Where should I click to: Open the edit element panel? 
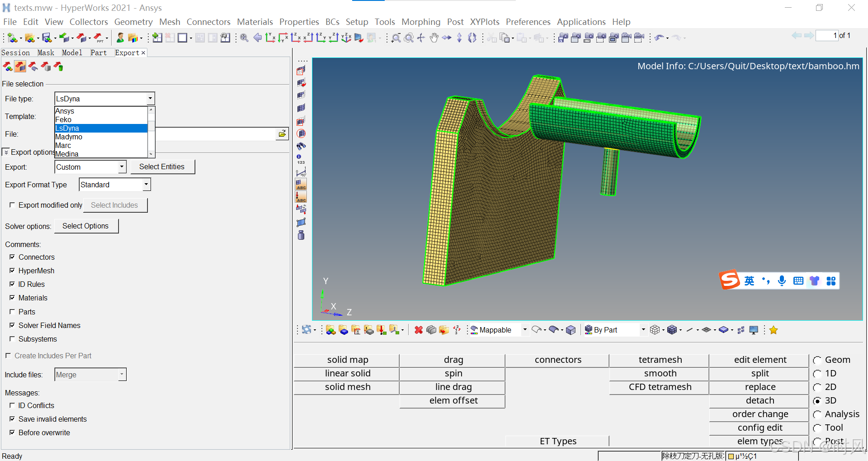point(759,360)
